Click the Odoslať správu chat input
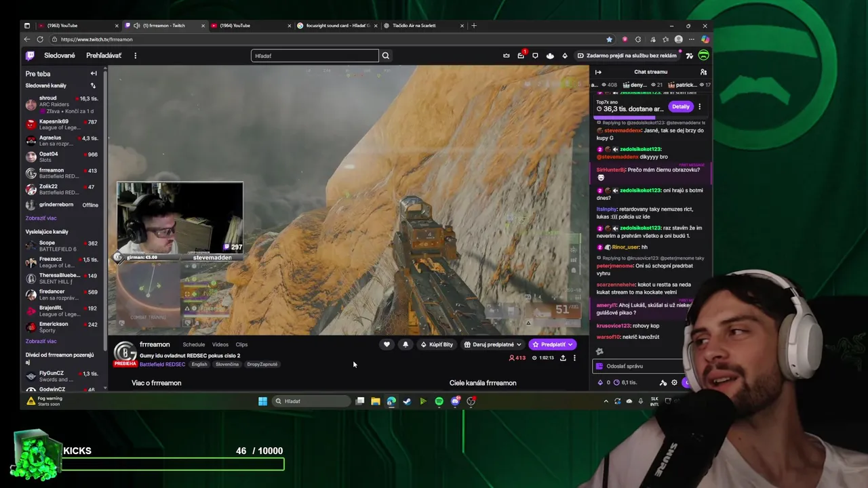This screenshot has height=488, width=868. (637, 366)
